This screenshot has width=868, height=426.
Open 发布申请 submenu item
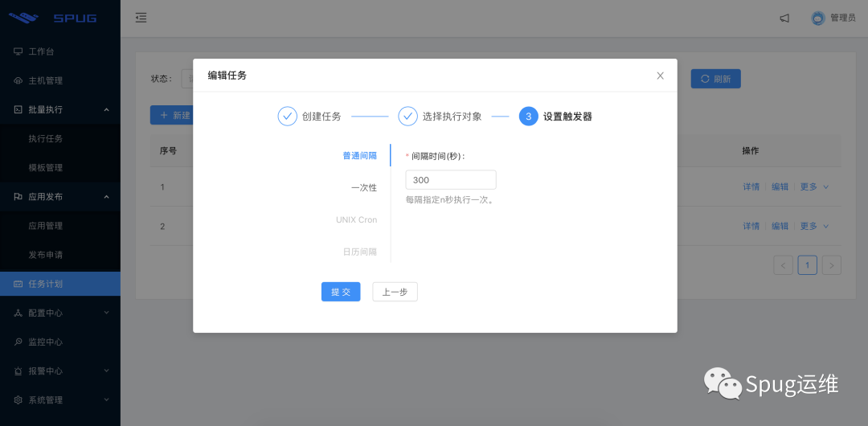(x=59, y=255)
